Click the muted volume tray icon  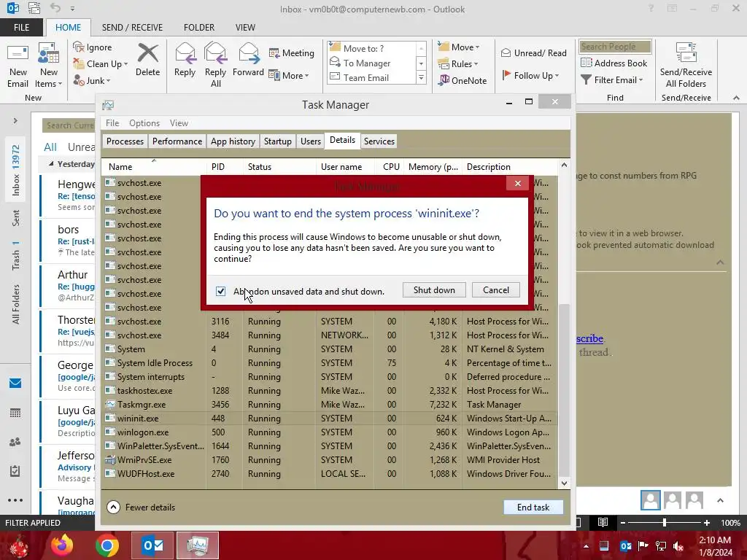point(678,546)
